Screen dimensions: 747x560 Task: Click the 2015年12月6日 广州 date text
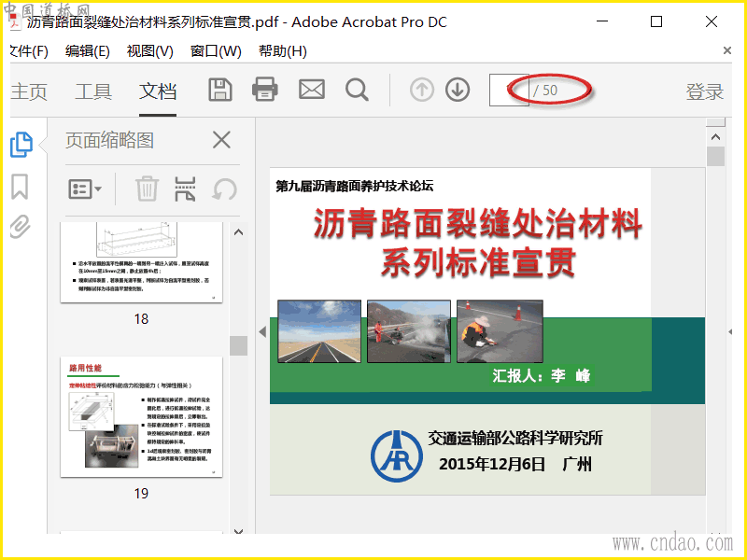click(x=515, y=464)
